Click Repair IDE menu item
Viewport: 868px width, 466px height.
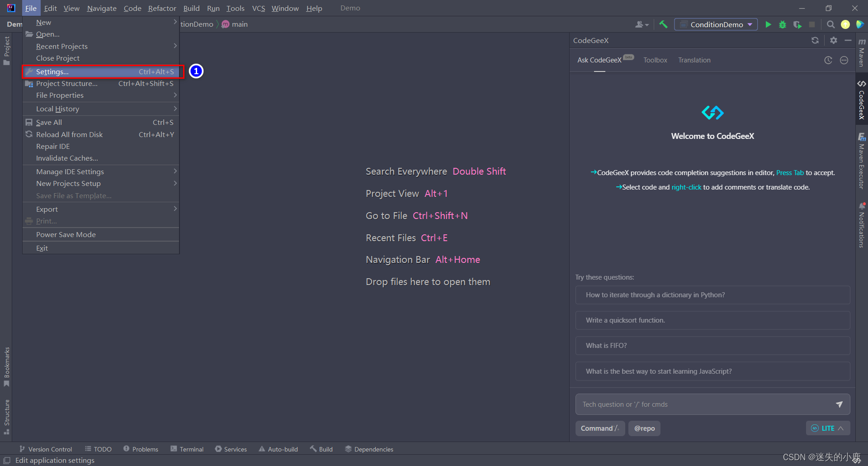[x=101, y=146]
